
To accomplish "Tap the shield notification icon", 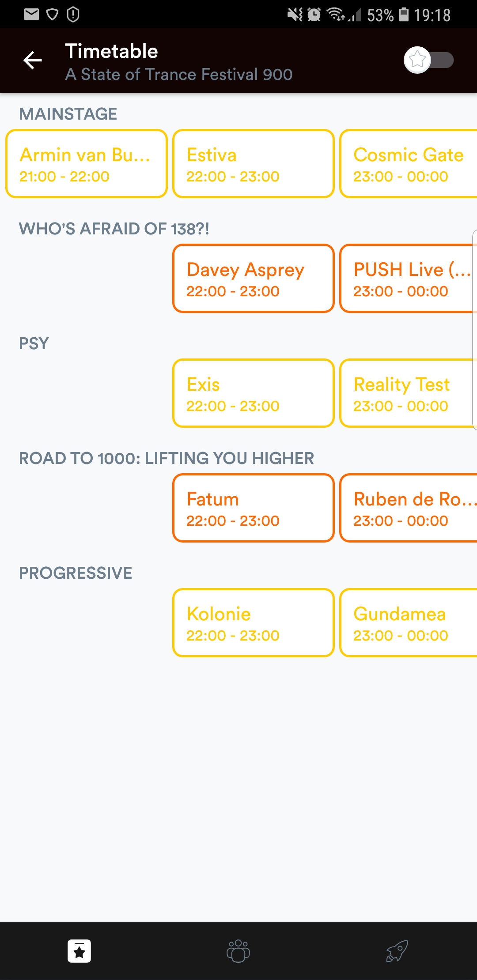I will point(52,15).
